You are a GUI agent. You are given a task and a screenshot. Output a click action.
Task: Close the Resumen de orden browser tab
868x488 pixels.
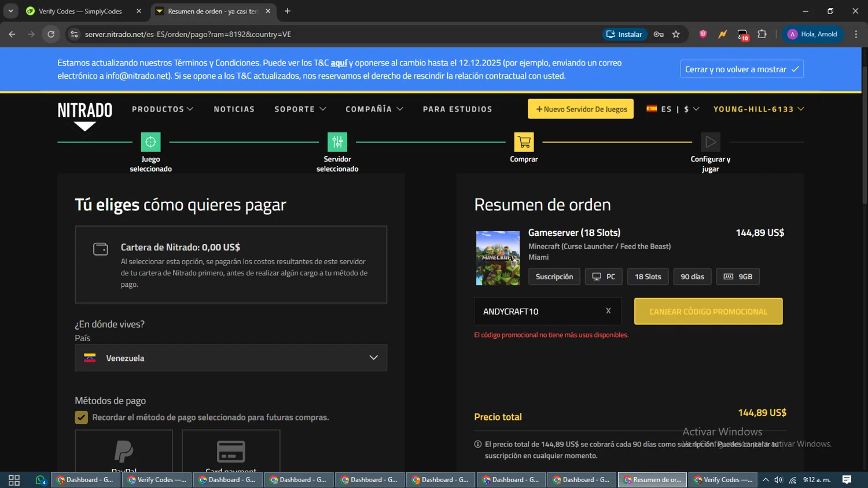(x=268, y=11)
